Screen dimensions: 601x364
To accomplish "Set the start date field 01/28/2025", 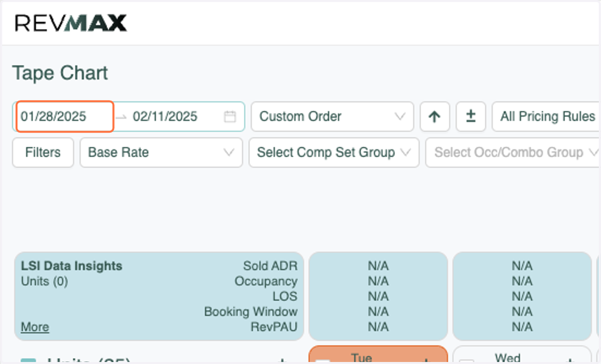I will [x=65, y=117].
